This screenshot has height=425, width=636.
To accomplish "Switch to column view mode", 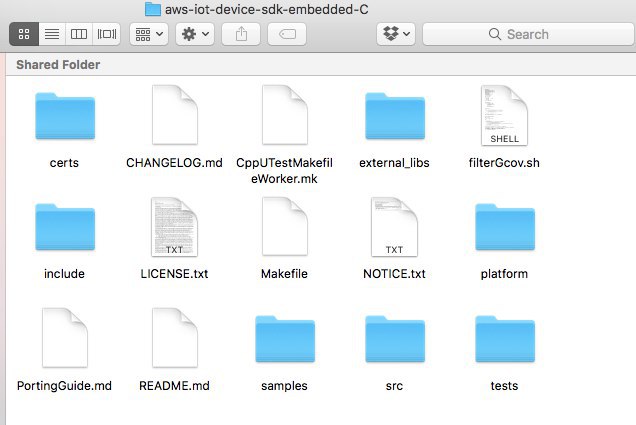I will (x=79, y=34).
